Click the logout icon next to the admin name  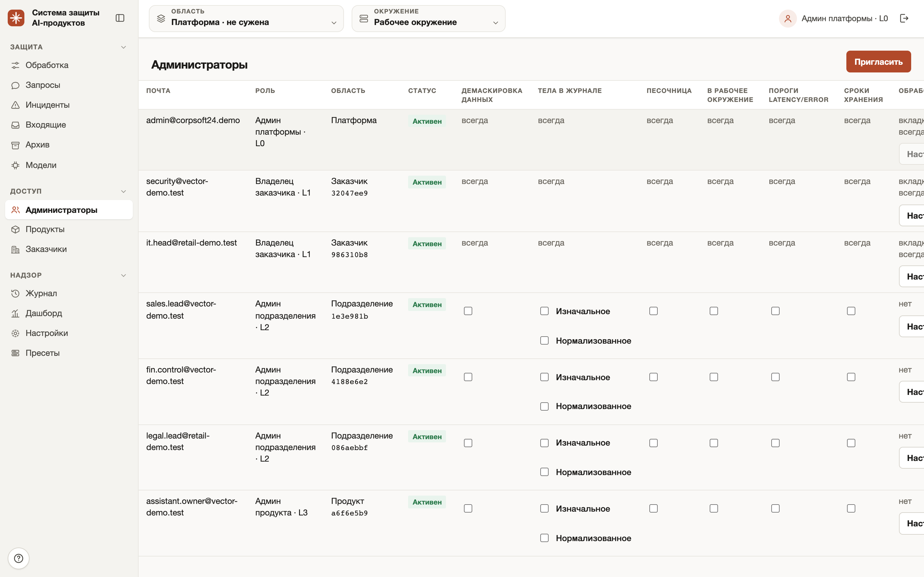coord(904,18)
